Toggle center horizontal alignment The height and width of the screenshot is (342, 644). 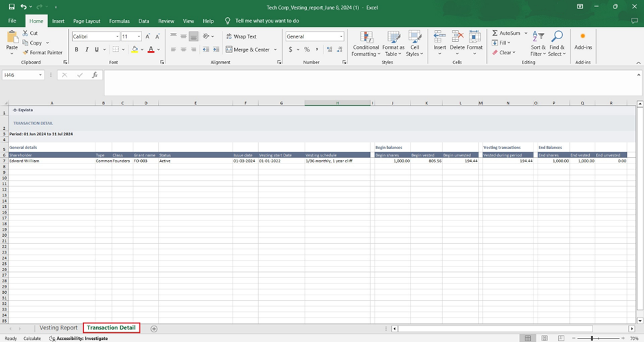(x=183, y=49)
